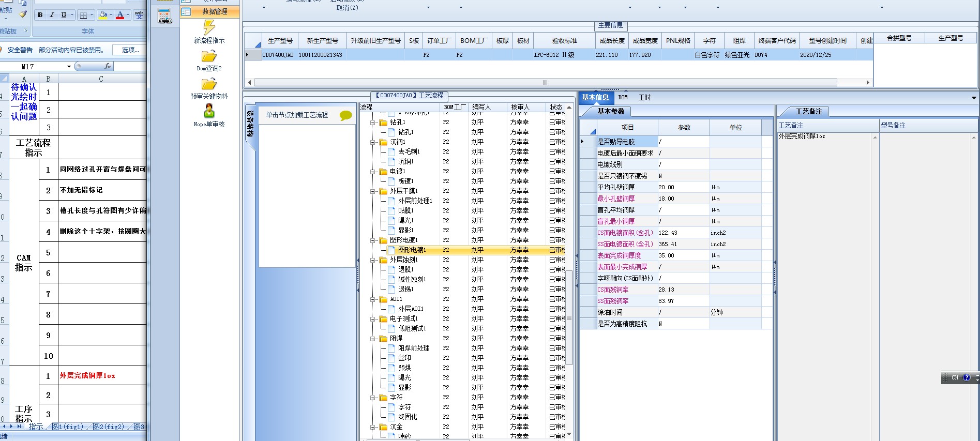Collapse the 图形电镀1 folder node
The width and height of the screenshot is (980, 441).
click(373, 240)
